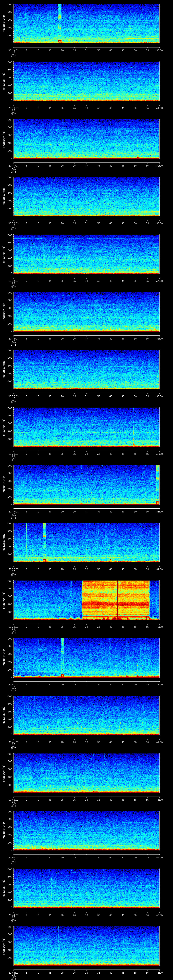Image resolution: width=173 pixels, height=980 pixels.
Task: Click the 46:00 end label of the last spectrogram
Action: point(160,973)
